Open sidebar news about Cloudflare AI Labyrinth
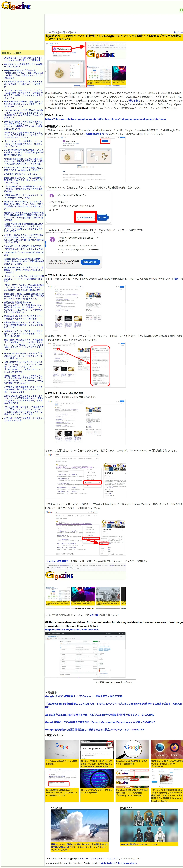Image resolution: width=183 pixels, height=868 pixels. pos(23,169)
